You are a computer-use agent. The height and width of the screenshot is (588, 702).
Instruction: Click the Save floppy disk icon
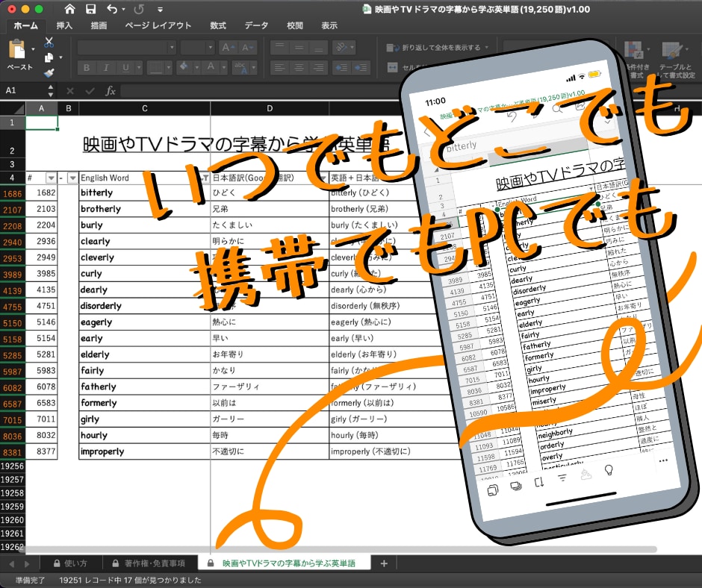coord(91,9)
